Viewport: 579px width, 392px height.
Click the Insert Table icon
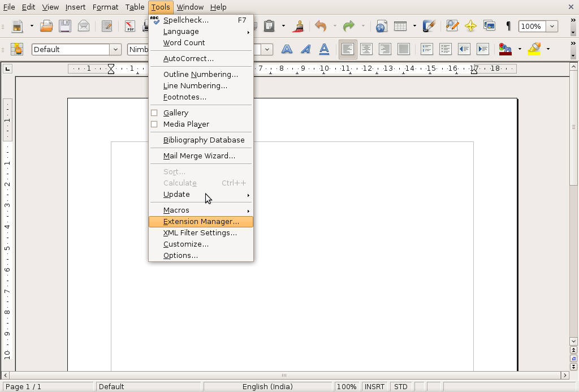click(x=400, y=26)
